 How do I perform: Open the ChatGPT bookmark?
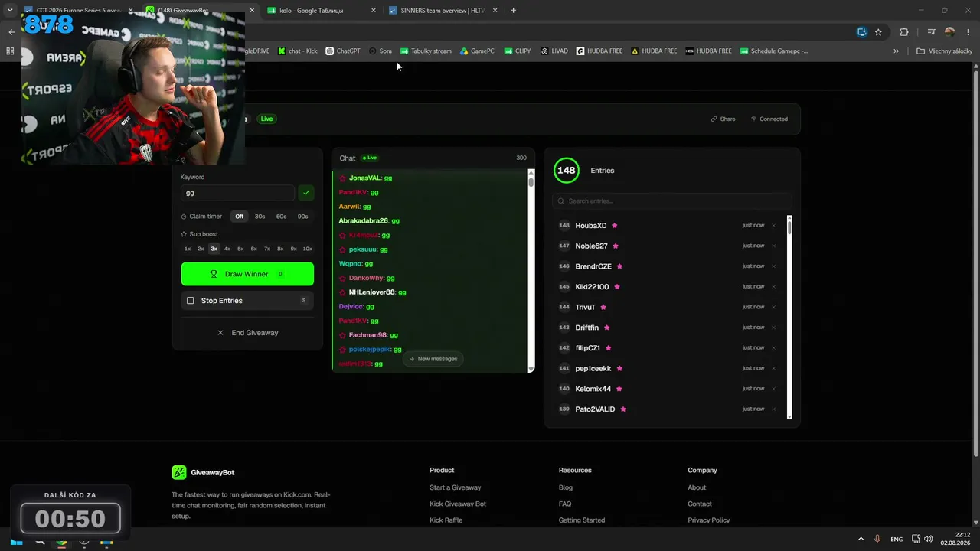(x=343, y=51)
